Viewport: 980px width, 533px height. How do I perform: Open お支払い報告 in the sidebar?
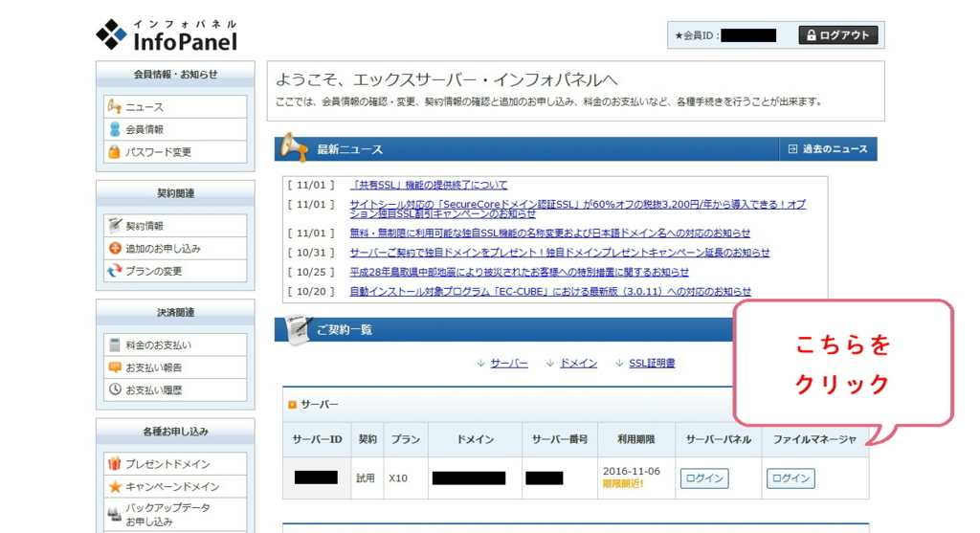coord(176,366)
